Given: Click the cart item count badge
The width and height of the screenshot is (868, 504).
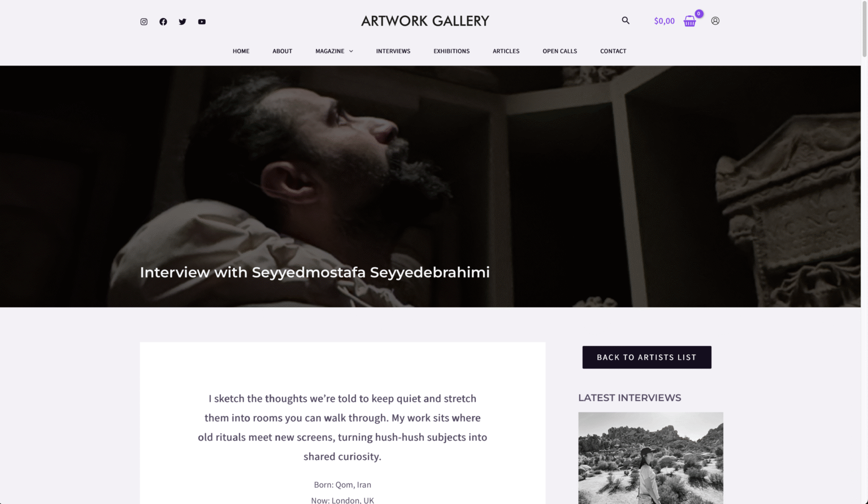Looking at the screenshot, I should (699, 14).
